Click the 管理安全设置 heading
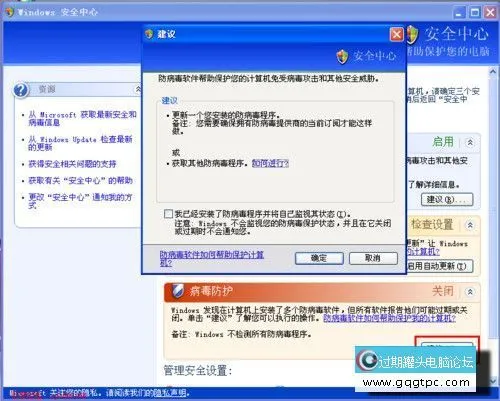500x401 pixels. (198, 370)
